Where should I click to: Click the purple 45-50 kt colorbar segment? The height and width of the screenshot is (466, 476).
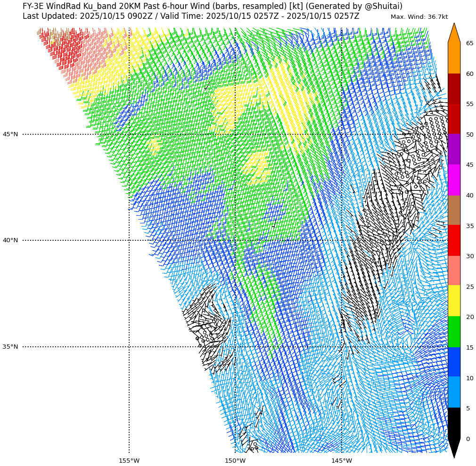(x=454, y=149)
